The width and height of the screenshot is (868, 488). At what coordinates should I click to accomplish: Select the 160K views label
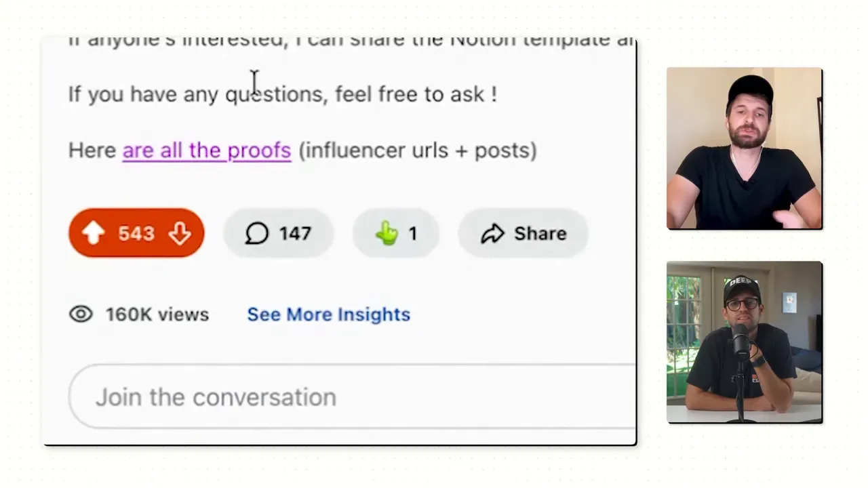point(157,314)
